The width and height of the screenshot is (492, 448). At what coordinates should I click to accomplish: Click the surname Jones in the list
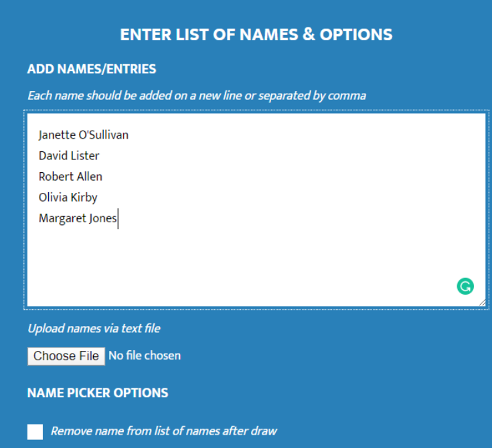[x=101, y=218]
